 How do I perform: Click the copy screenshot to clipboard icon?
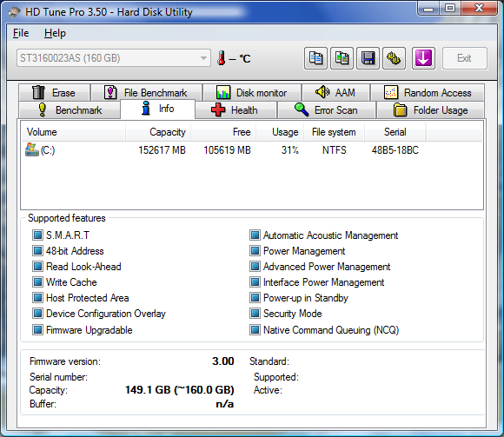pyautogui.click(x=342, y=58)
